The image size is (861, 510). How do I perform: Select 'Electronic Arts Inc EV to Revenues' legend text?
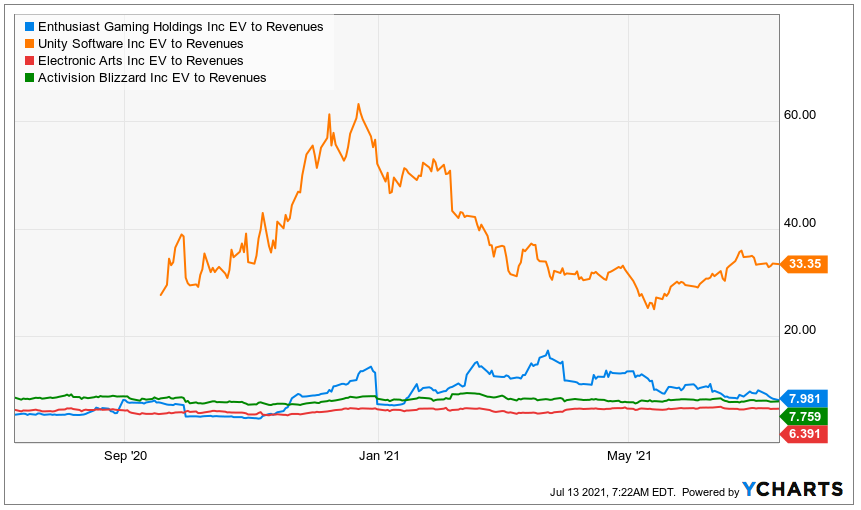click(141, 60)
